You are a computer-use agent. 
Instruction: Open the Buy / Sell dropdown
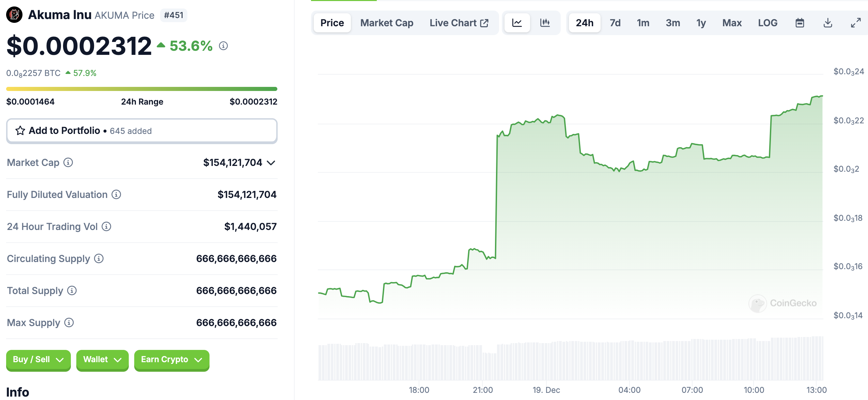(x=38, y=360)
